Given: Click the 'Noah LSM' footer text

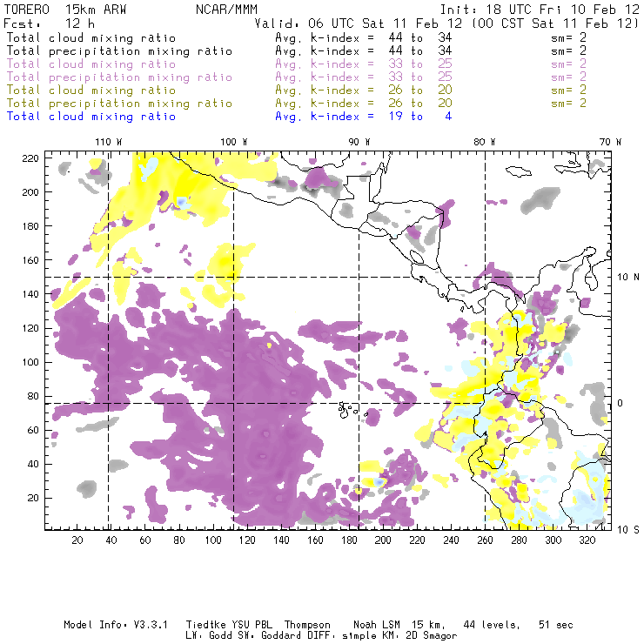Looking at the screenshot, I should pyautogui.click(x=377, y=625).
